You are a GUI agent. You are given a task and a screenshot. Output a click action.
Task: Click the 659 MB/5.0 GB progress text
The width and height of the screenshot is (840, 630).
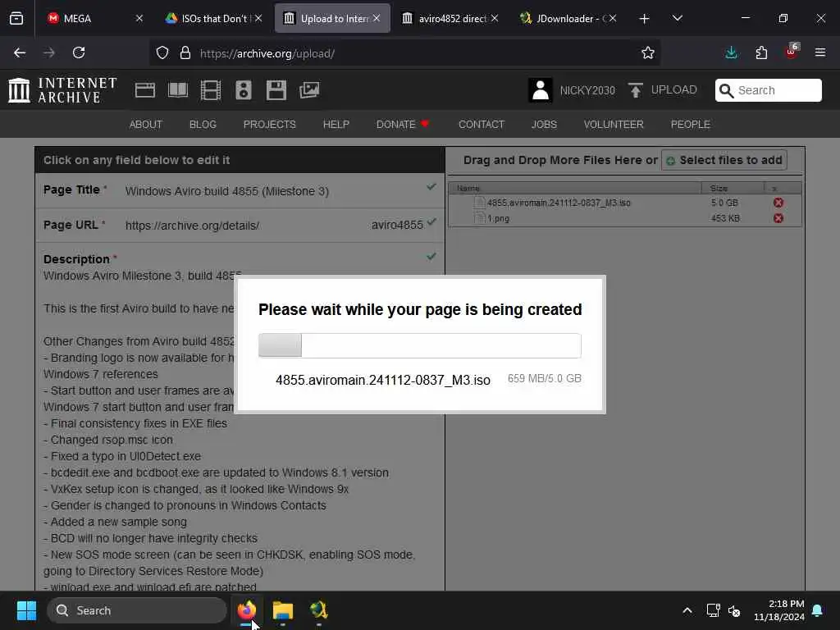point(545,378)
